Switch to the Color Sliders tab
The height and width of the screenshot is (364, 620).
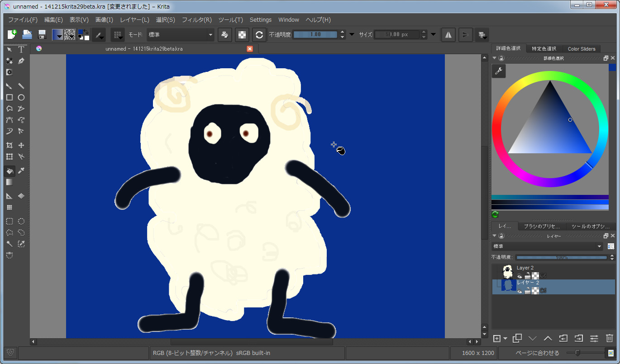582,48
